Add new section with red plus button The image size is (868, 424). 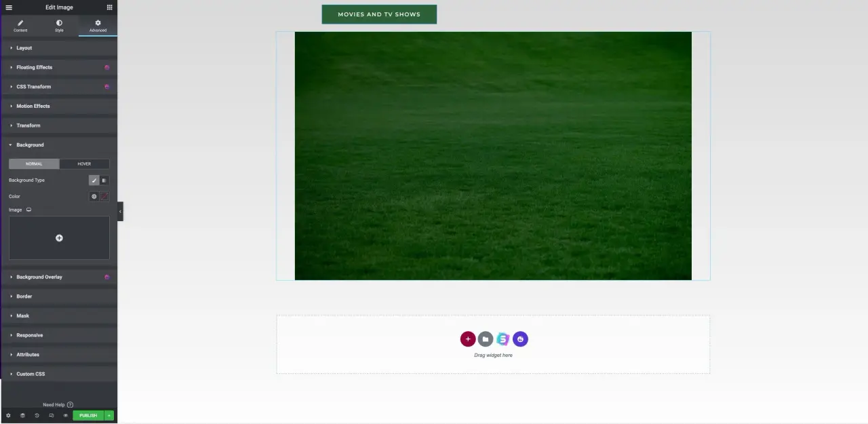coord(468,339)
